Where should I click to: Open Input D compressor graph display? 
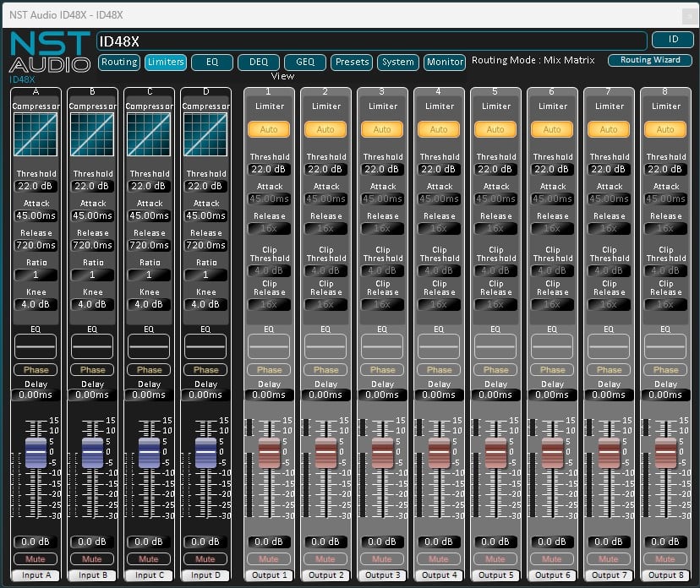tap(205, 135)
